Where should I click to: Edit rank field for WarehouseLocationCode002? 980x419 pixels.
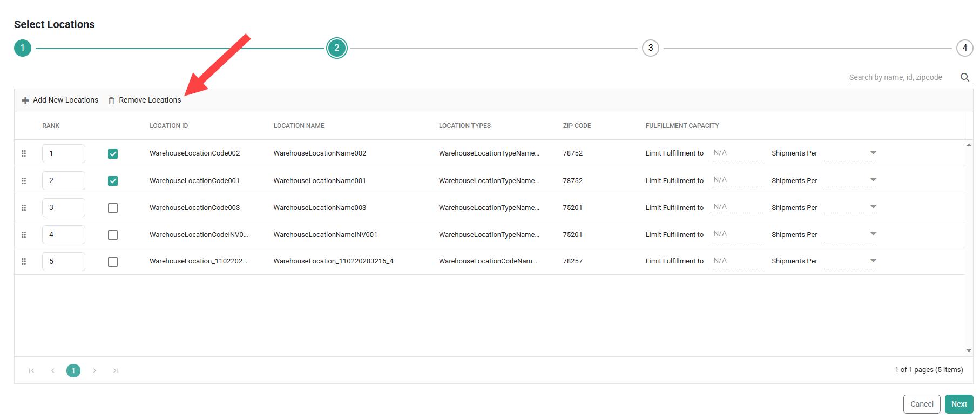point(64,153)
